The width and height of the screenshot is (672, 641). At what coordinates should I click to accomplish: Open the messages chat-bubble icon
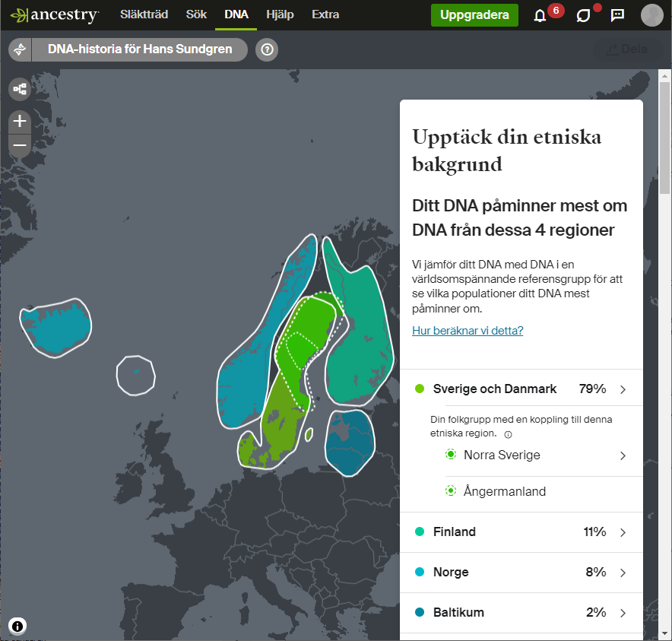(x=583, y=16)
